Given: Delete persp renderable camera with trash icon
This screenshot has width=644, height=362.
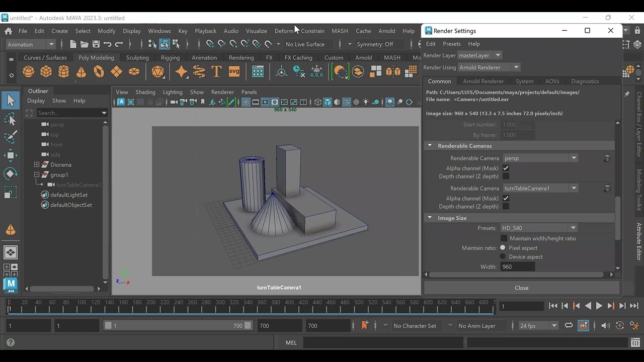Looking at the screenshot, I should click(607, 158).
